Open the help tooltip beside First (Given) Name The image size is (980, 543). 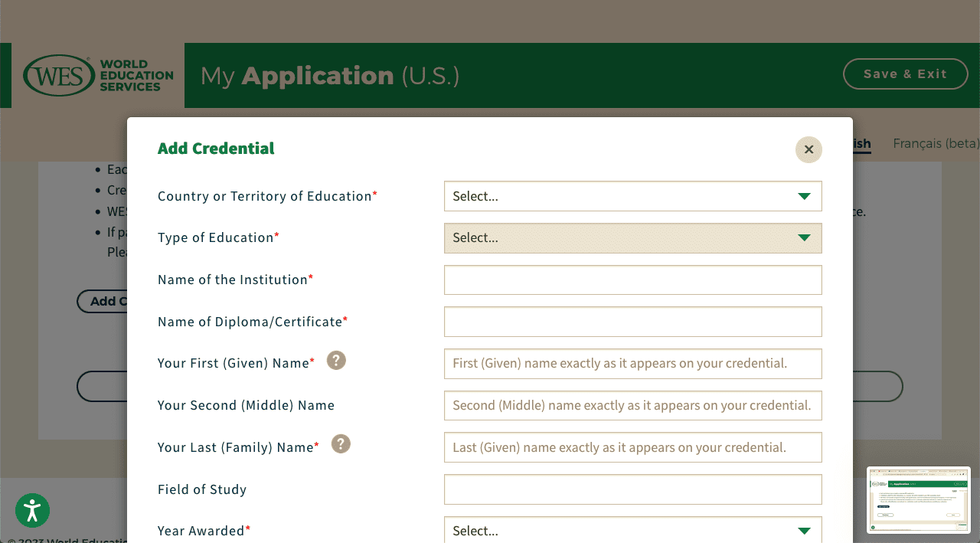[335, 360]
